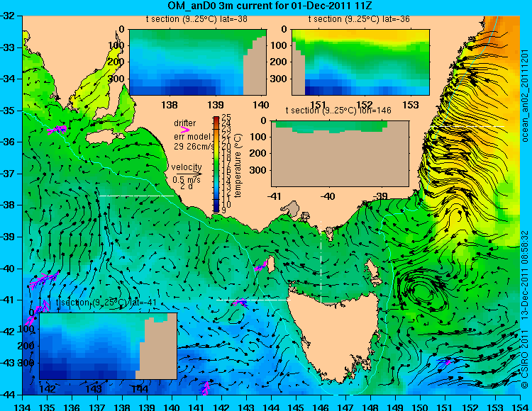Click the "0.5 m/s" scale text
The image size is (532, 411).
187,179
